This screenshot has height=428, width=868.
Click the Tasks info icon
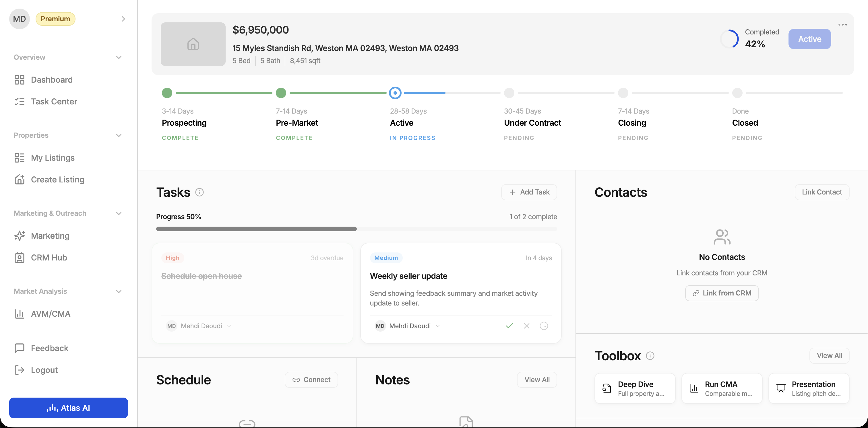(x=199, y=192)
